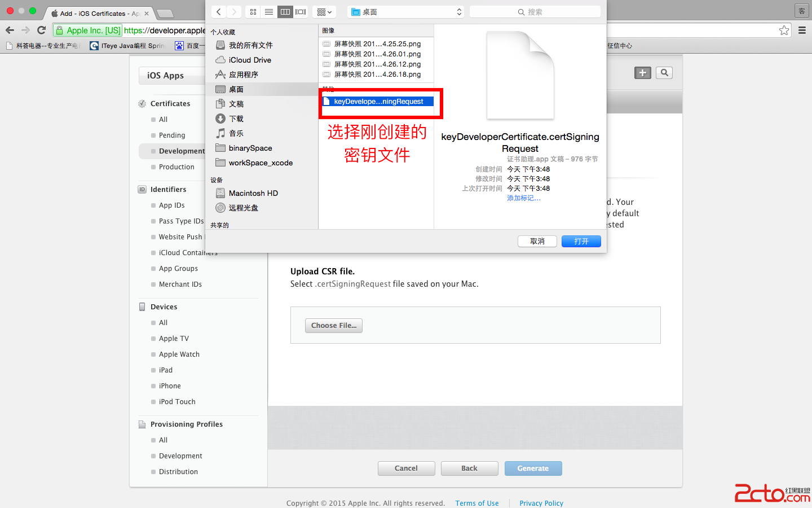Click the page search magnifier button

tap(664, 73)
